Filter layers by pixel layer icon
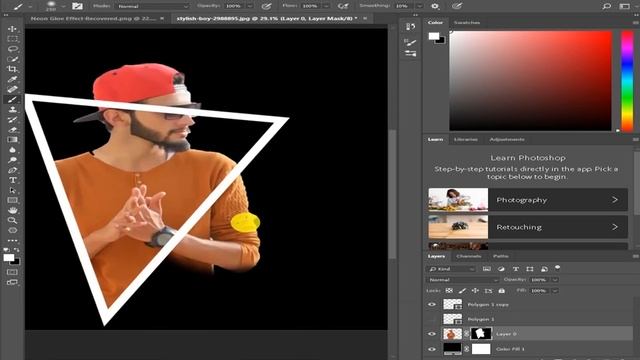The height and width of the screenshot is (360, 640). coord(487,269)
